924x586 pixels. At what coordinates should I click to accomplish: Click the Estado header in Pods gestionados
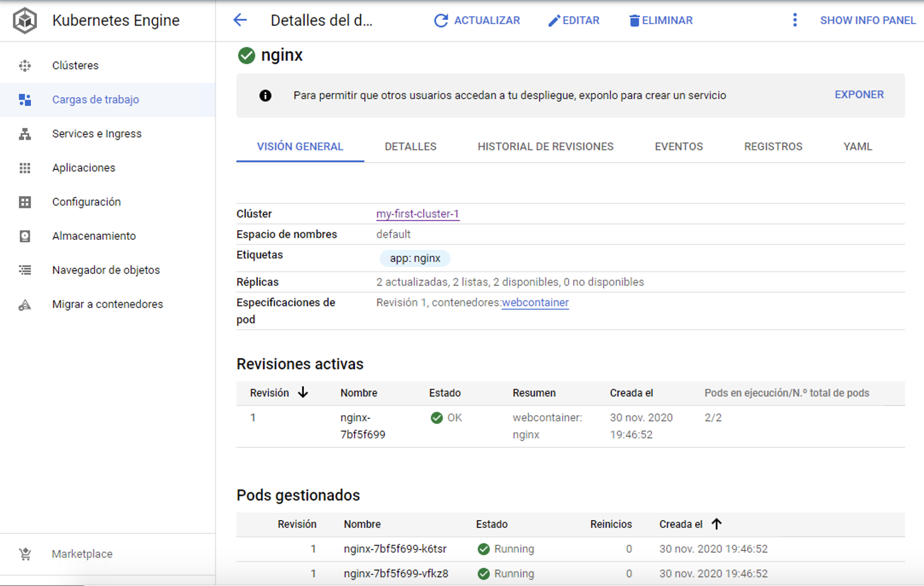pos(492,524)
